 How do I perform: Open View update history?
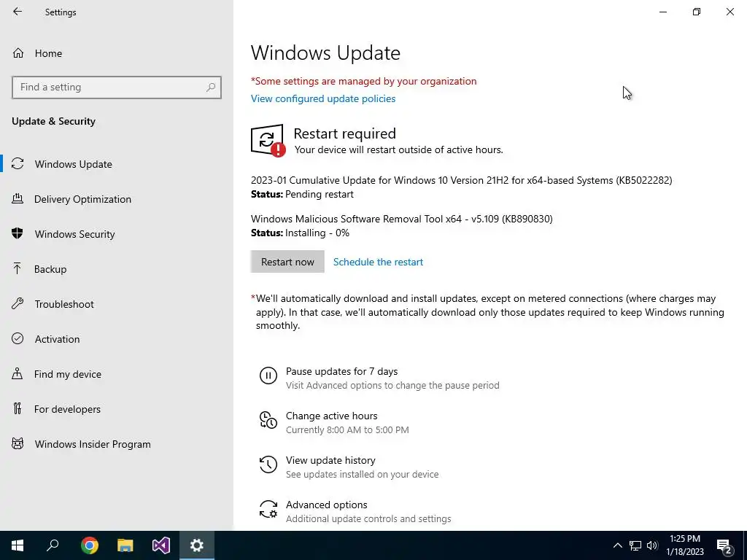tap(330, 461)
